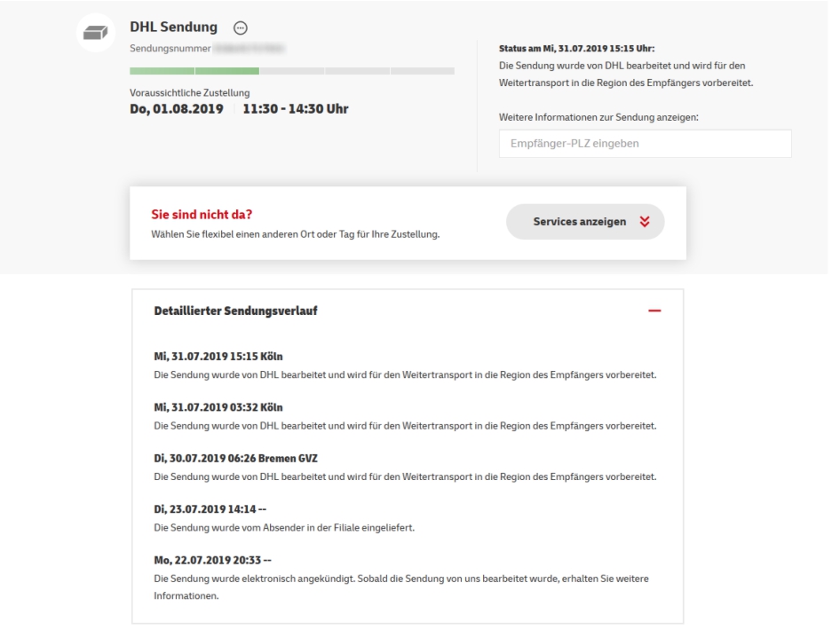Select the Detaillierter Sendungsverlauf heading
This screenshot has height=630, width=840.
coord(235,311)
